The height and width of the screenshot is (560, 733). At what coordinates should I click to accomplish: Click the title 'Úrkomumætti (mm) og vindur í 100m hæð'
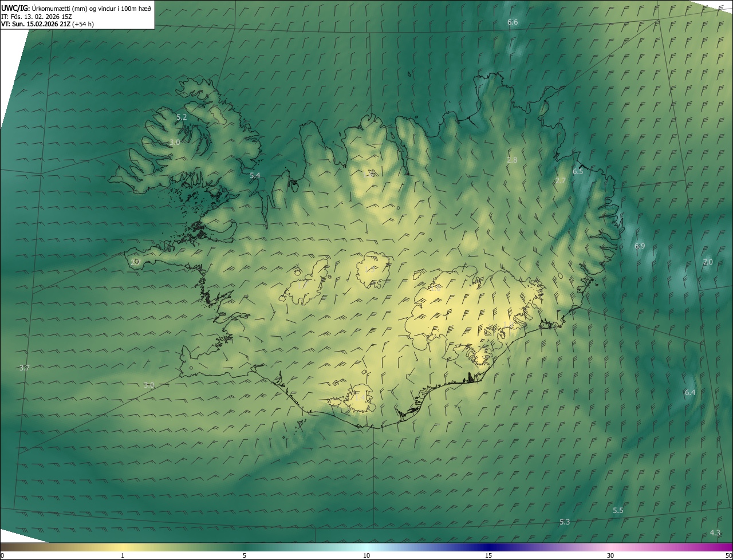click(x=91, y=8)
